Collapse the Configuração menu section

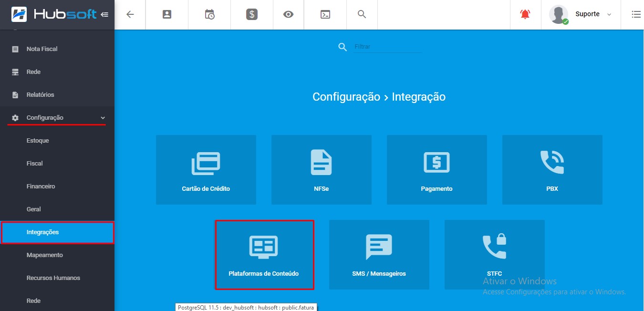(x=56, y=117)
